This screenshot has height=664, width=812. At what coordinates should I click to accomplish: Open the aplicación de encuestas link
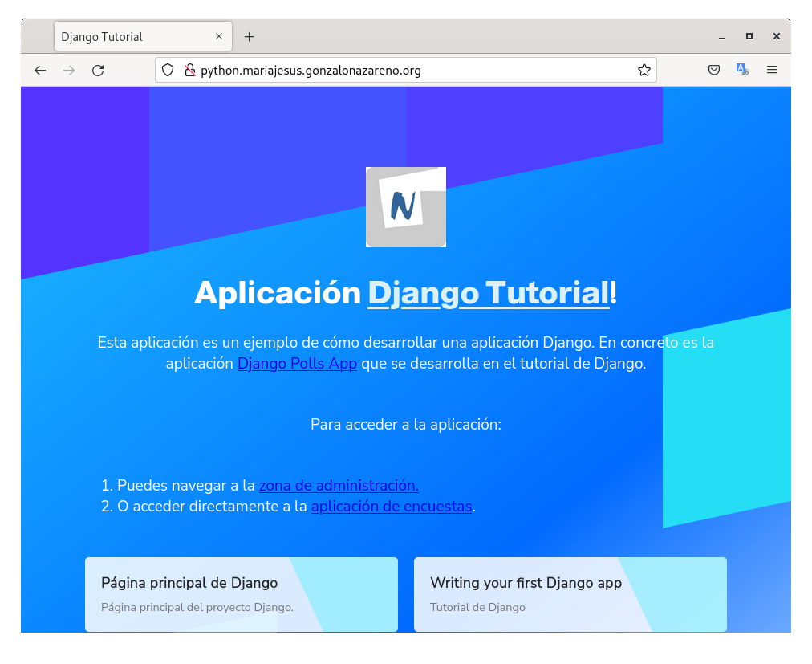click(392, 507)
